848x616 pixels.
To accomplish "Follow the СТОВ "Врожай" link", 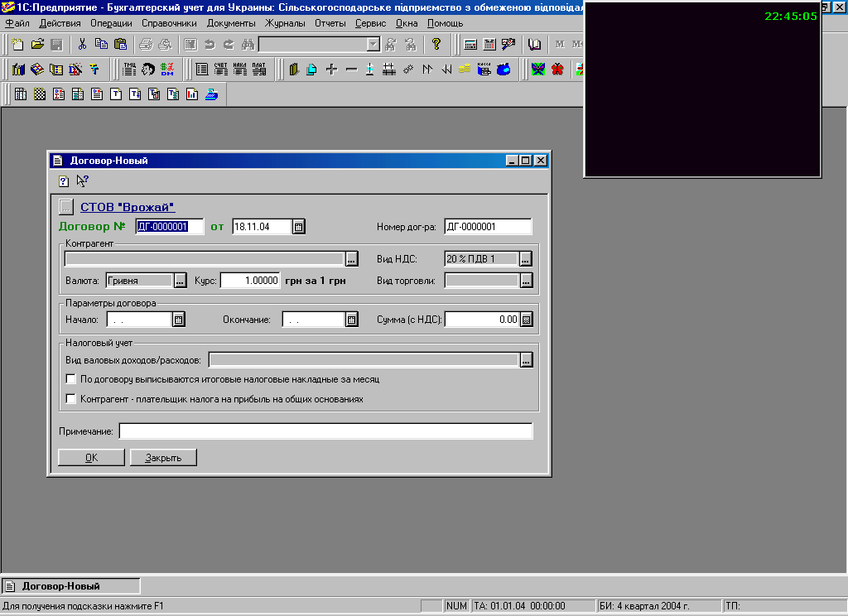I will [x=128, y=207].
